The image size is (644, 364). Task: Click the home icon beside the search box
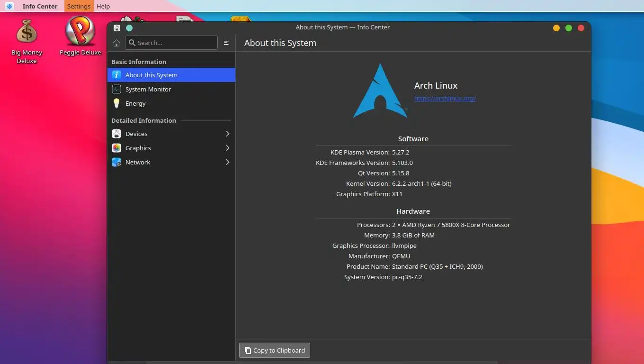[116, 43]
